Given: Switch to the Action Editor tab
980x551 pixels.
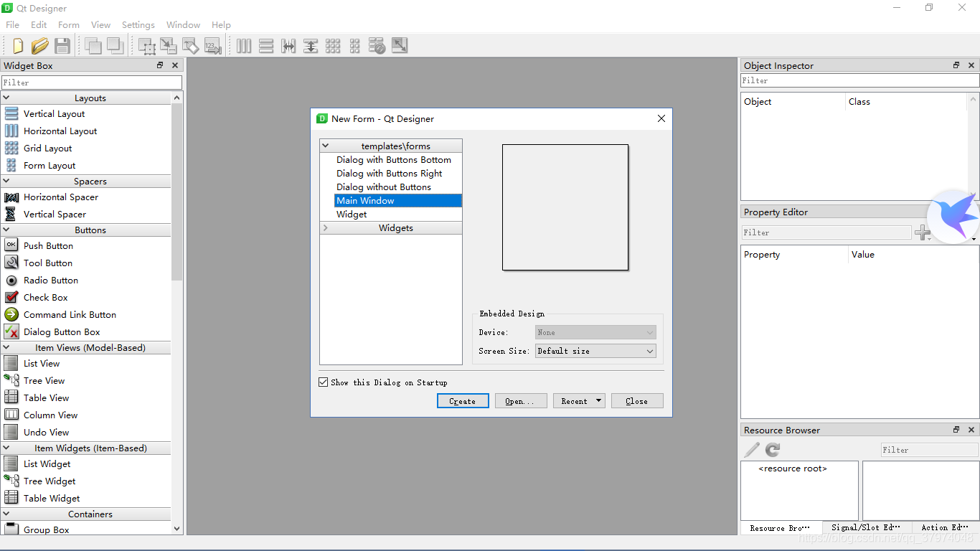Looking at the screenshot, I should tap(944, 527).
